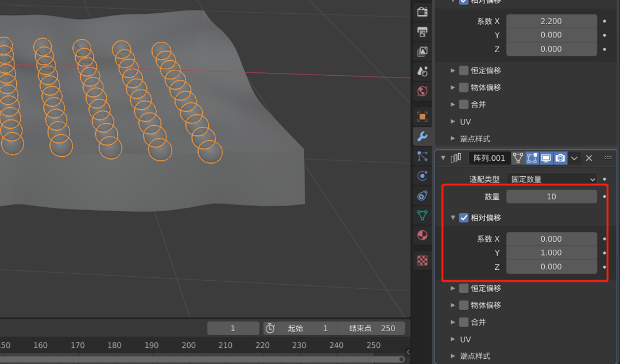Expand UV section in upper array modifier
Viewport: 620px width, 364px height.
click(453, 122)
